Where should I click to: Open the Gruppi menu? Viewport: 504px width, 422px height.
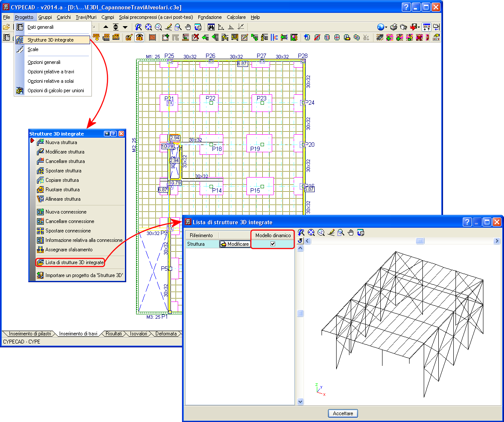click(45, 17)
